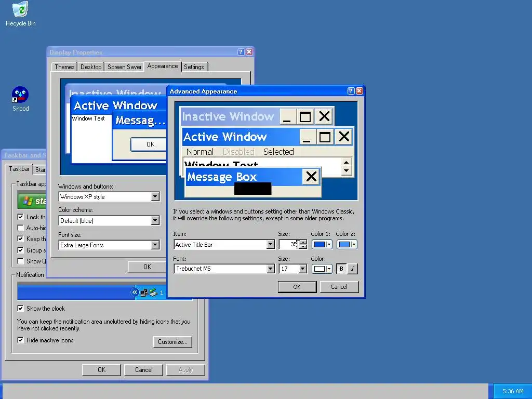Switch to the Desktop tab

coord(90,67)
